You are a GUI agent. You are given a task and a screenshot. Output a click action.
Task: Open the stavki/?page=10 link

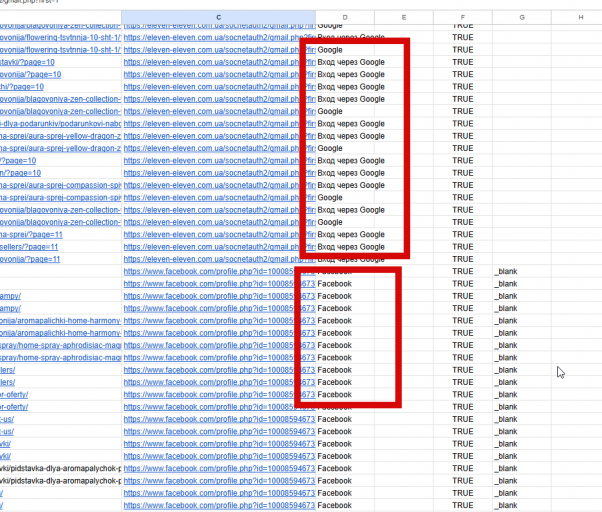point(27,62)
